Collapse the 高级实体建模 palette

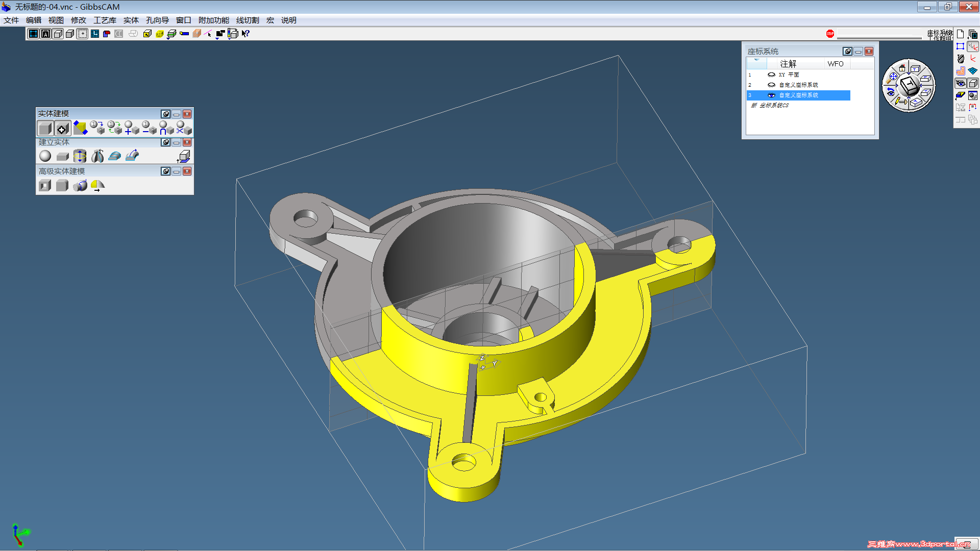coord(176,171)
